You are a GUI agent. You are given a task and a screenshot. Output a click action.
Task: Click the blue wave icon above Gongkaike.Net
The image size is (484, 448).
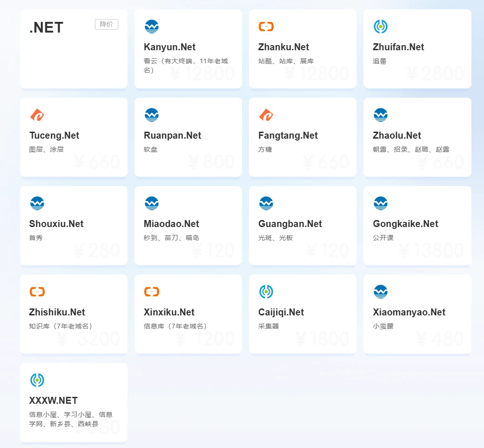[x=380, y=203]
